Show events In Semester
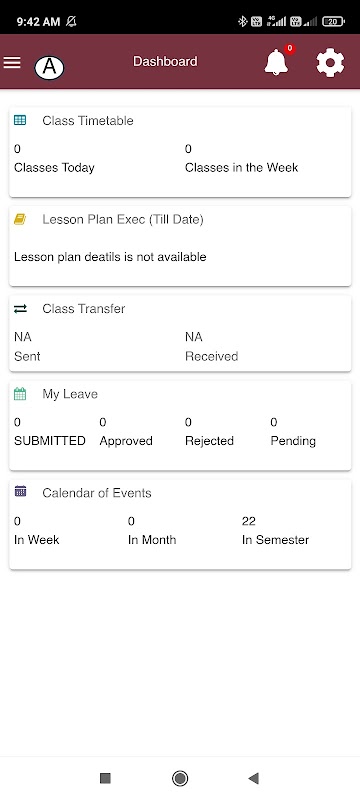 point(275,531)
